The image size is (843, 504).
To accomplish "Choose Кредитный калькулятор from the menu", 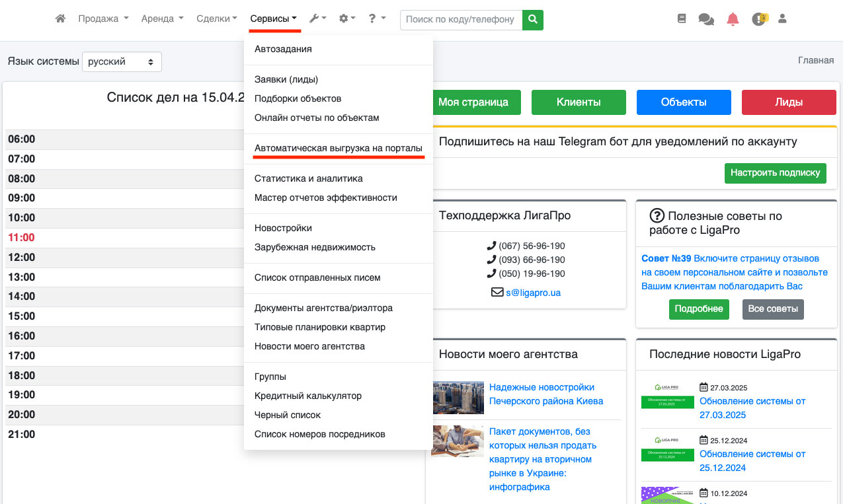I will pyautogui.click(x=308, y=396).
